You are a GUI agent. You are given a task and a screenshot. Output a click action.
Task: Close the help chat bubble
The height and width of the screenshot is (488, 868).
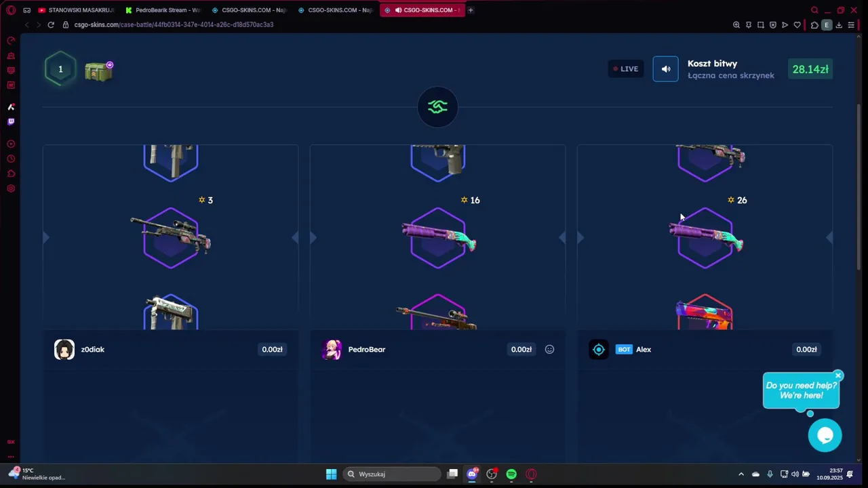point(838,375)
